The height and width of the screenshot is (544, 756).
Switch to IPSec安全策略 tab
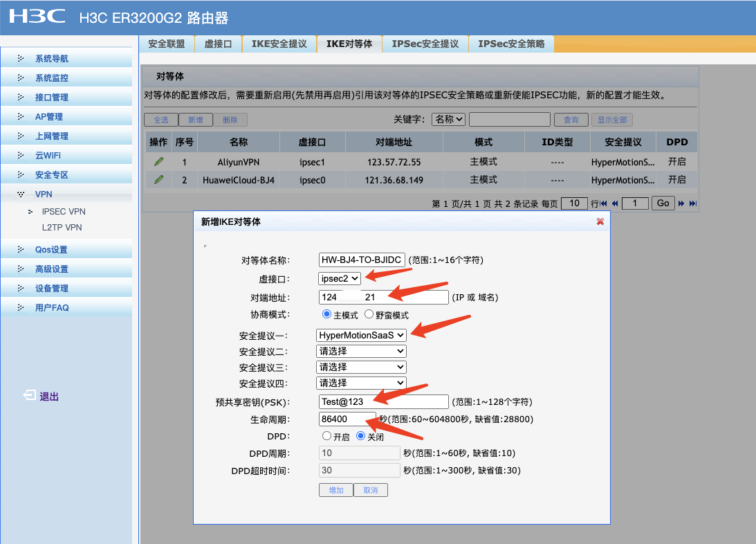point(512,44)
